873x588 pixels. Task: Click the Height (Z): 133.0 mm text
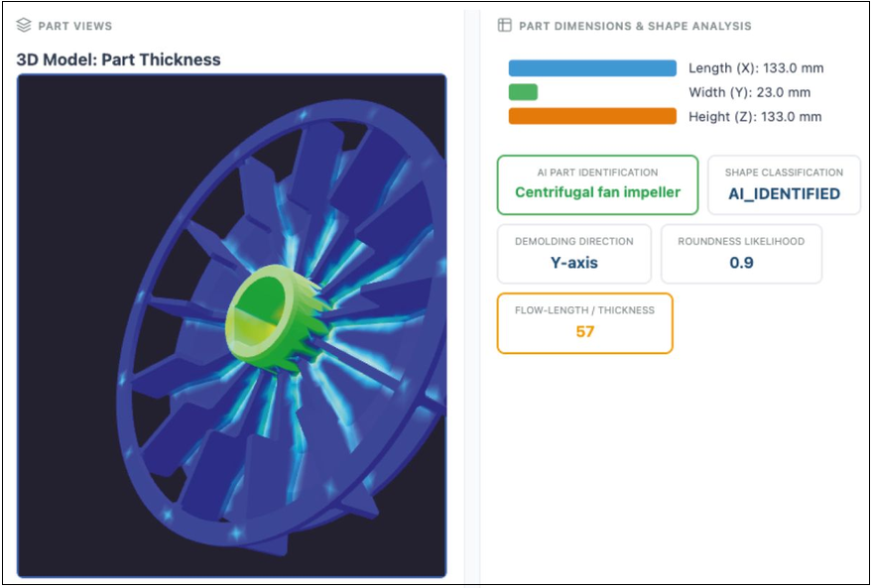tap(754, 116)
